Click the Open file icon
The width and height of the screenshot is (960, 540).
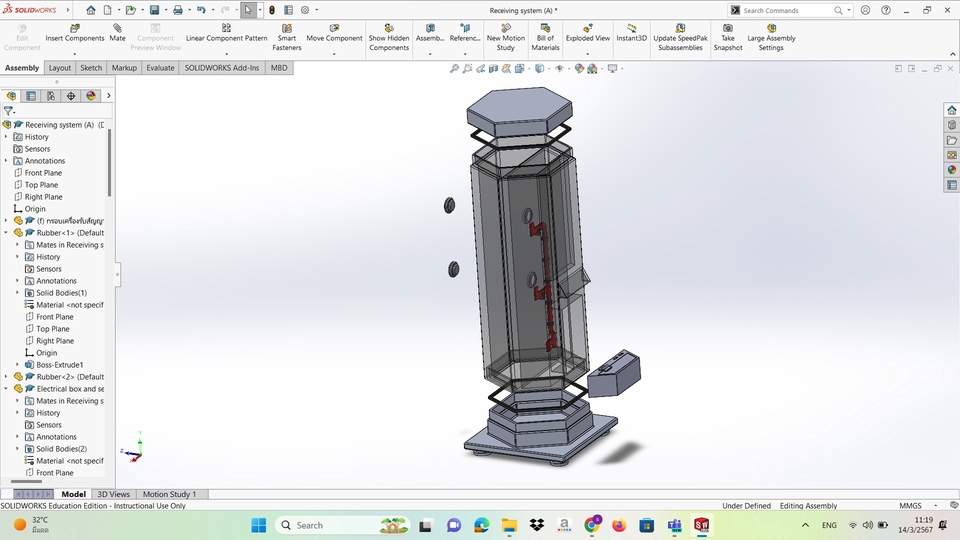[x=130, y=10]
